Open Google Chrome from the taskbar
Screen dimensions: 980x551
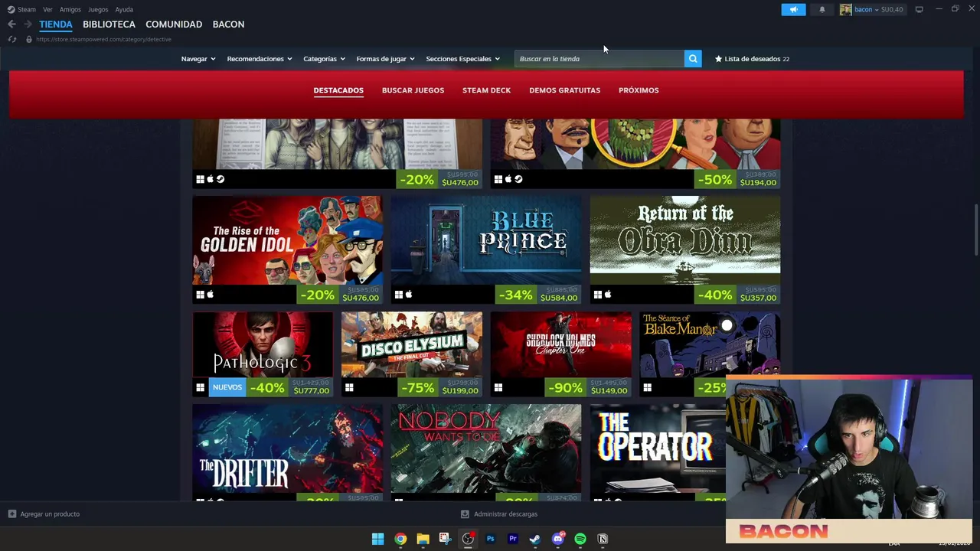pyautogui.click(x=400, y=539)
